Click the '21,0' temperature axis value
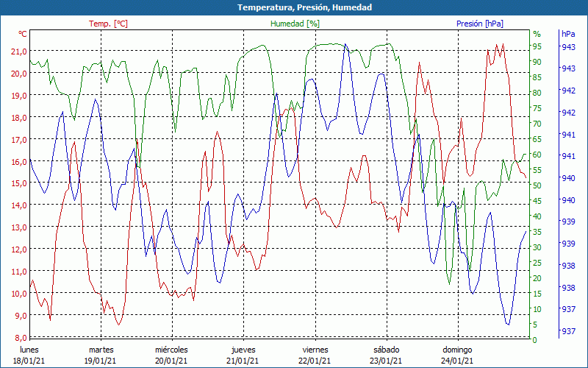The width and height of the screenshot is (588, 368). click(19, 52)
